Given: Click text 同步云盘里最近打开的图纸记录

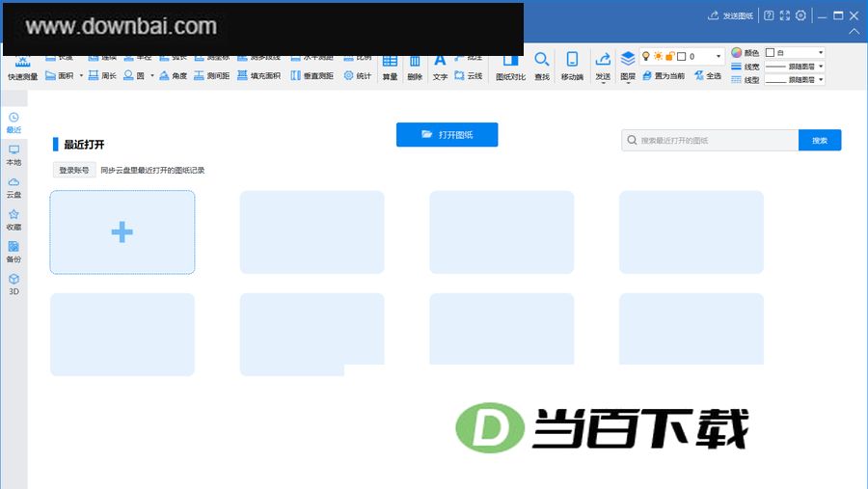Looking at the screenshot, I should (152, 170).
